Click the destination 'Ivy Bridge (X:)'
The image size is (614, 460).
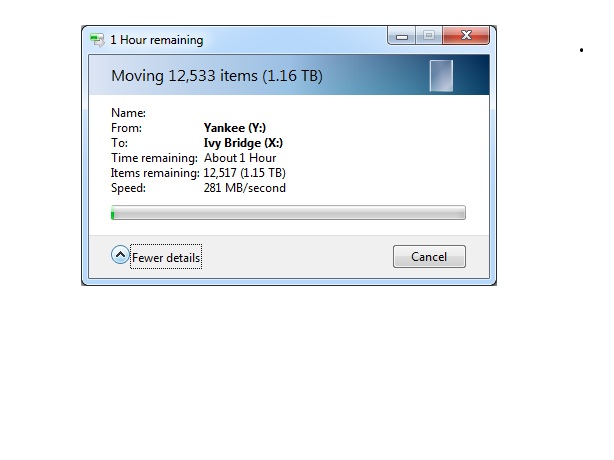[x=243, y=143]
